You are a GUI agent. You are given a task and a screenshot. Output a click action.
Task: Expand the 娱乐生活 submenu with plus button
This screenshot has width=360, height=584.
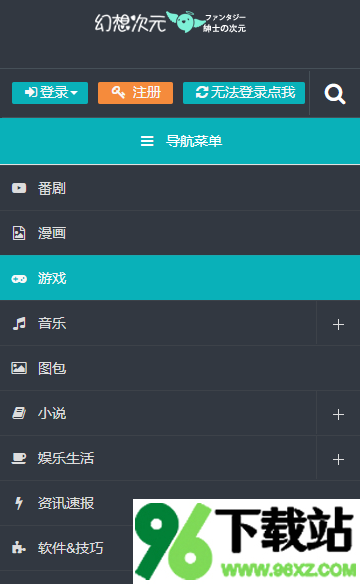point(338,459)
